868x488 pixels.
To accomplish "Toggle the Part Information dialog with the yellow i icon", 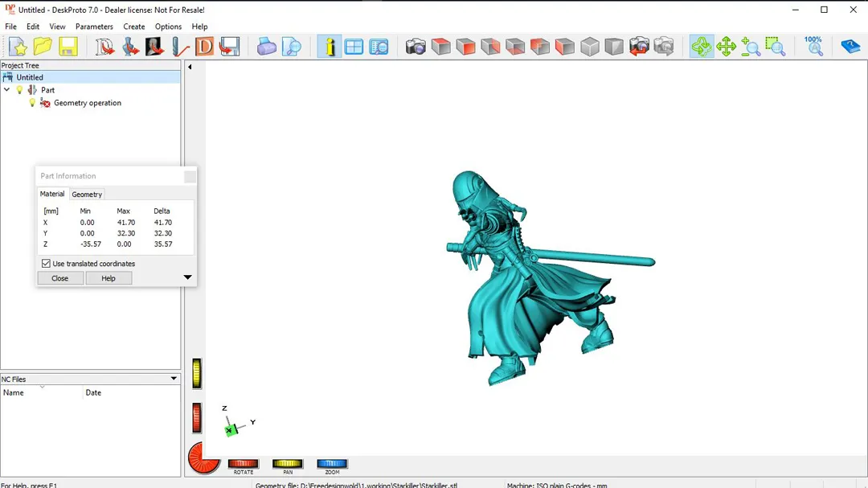I will 330,47.
